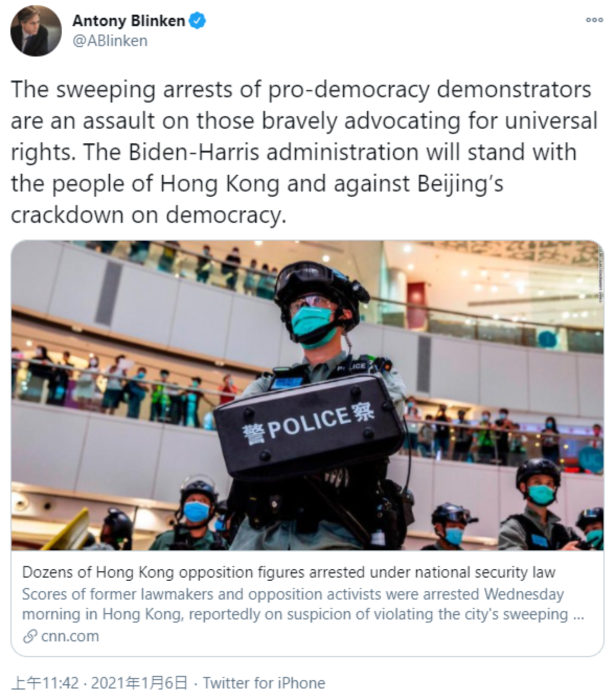The height and width of the screenshot is (700, 615).
Task: Click the date 2021年1月6日
Action: pos(139,683)
